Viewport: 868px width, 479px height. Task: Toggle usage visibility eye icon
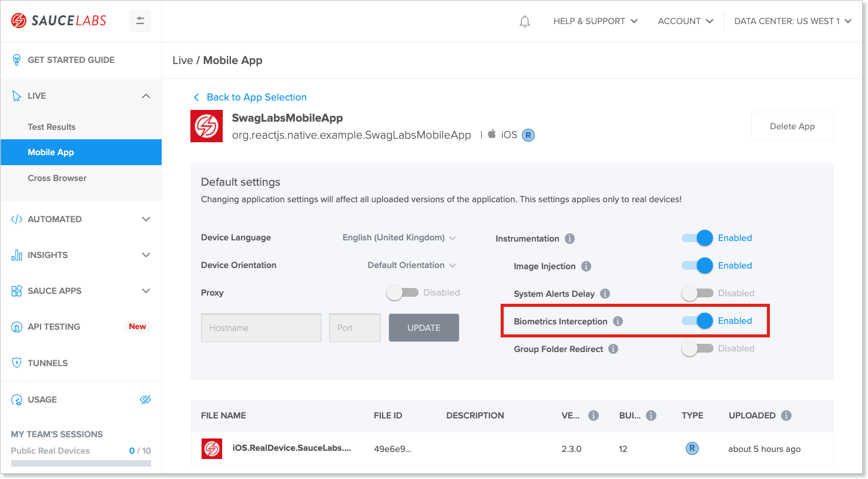pos(145,400)
